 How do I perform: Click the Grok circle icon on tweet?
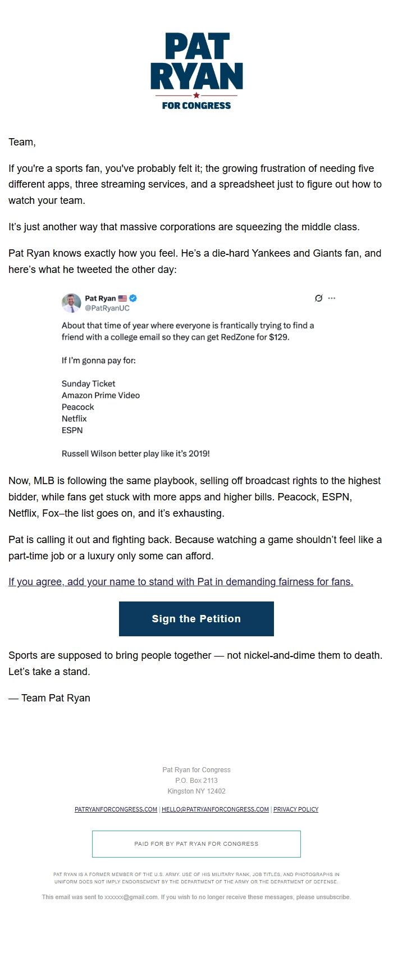point(318,298)
